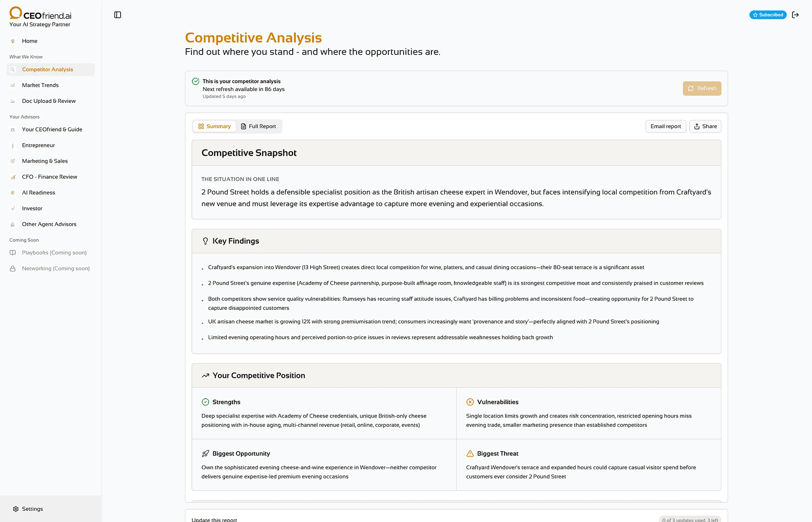Click the Biggest Opportunity heading
The image size is (812, 522).
pos(241,454)
